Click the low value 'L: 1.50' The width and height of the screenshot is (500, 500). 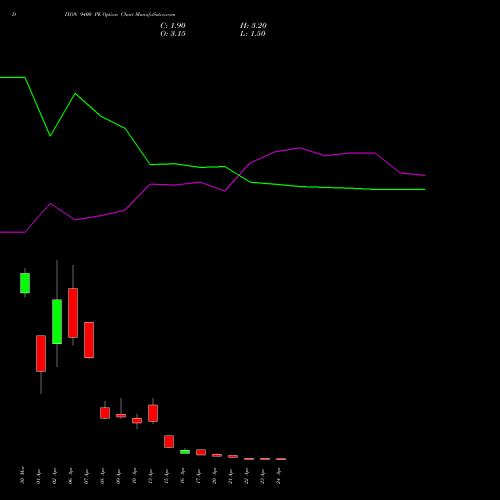(253, 34)
